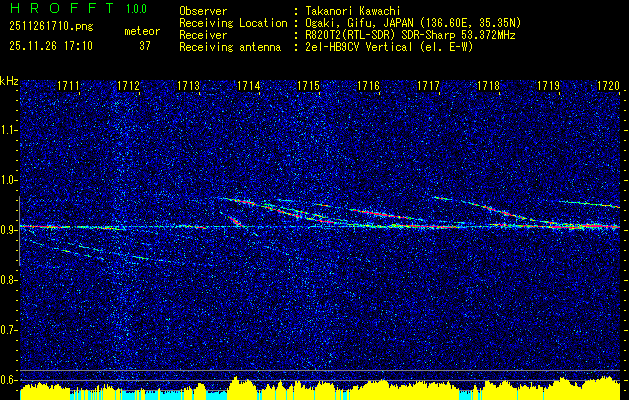Click the Ogaki, Gifu, JAPAN coordinates text
The image size is (629, 400).
point(413,23)
